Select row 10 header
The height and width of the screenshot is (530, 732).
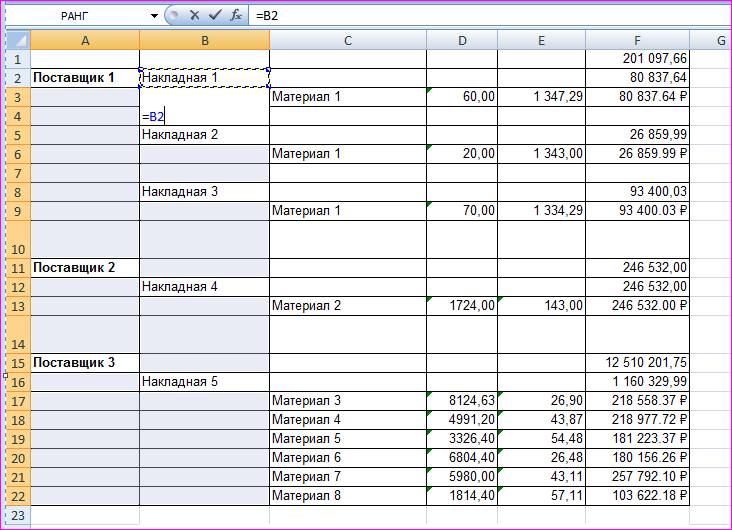click(18, 240)
